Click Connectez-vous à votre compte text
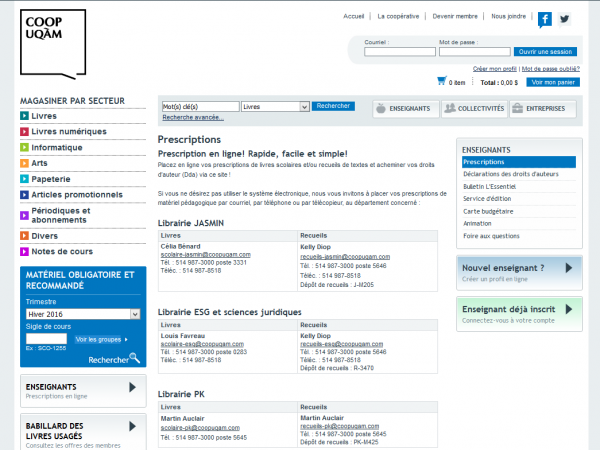Screen dimensions: 600x450 (x=508, y=321)
